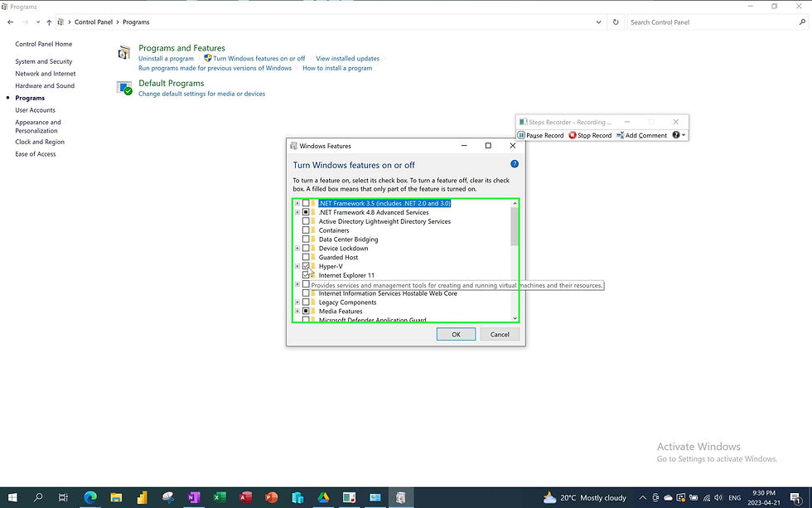Viewport: 812px width, 508px height.
Task: Enable the Guarded Host checkbox
Action: (306, 258)
